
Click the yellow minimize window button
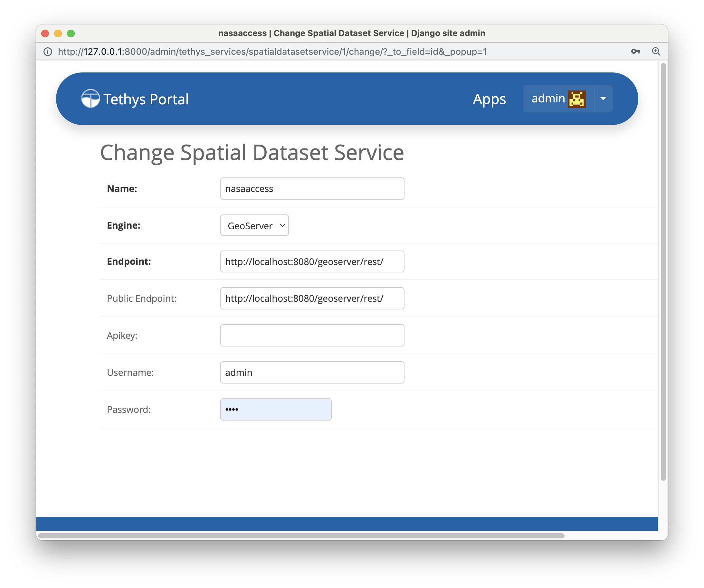click(x=58, y=33)
